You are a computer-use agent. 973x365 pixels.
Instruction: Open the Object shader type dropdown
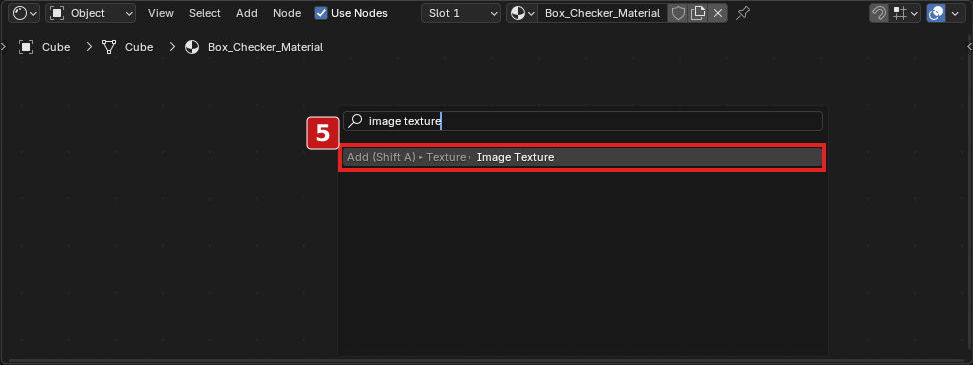pos(91,13)
